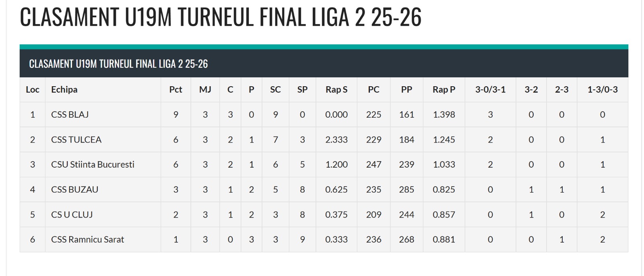The image size is (644, 276).
Task: Click the SC column header
Action: coord(275,89)
